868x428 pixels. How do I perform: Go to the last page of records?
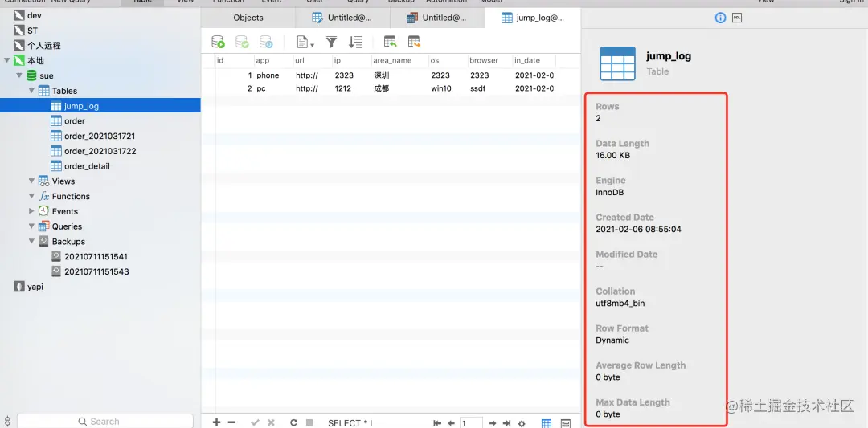(506, 423)
